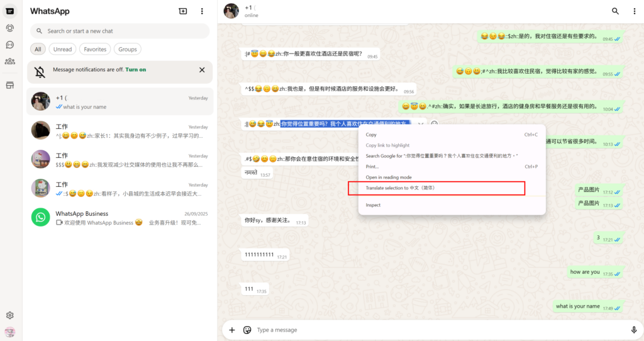Open the conversation header three-dot menu
Screen dimensions: 644x341
coord(633,11)
